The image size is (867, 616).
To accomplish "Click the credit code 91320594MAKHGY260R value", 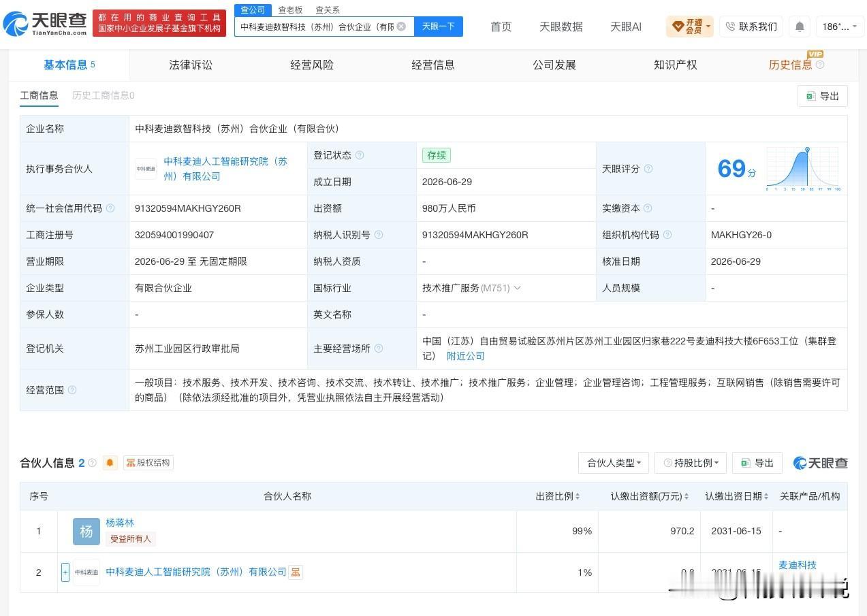I will 188,208.
